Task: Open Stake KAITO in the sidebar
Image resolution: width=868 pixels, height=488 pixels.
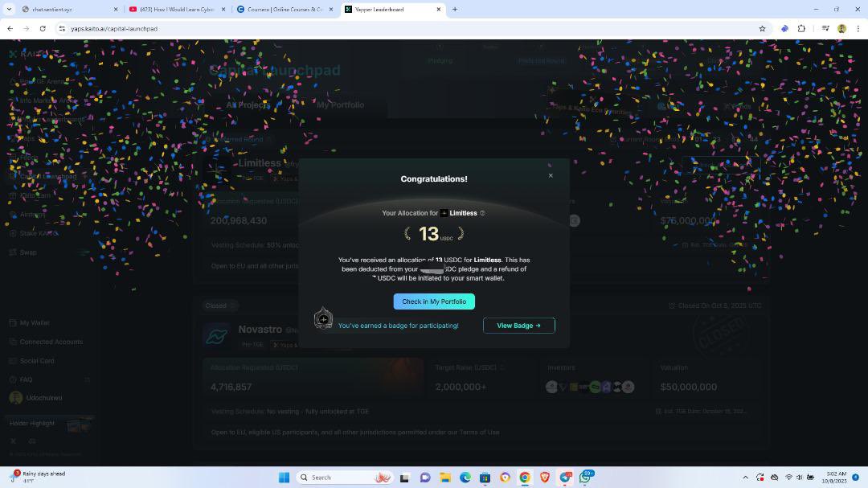Action: (x=39, y=234)
